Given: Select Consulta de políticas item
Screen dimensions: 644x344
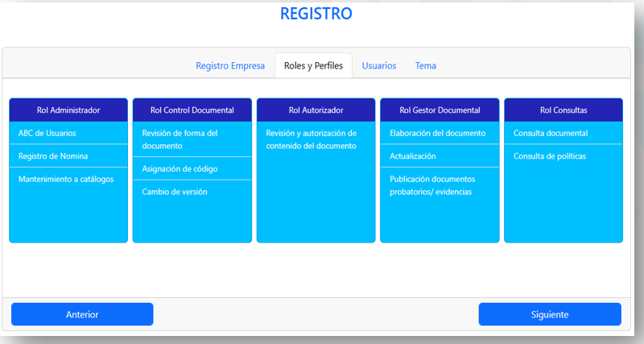Looking at the screenshot, I should tap(549, 155).
